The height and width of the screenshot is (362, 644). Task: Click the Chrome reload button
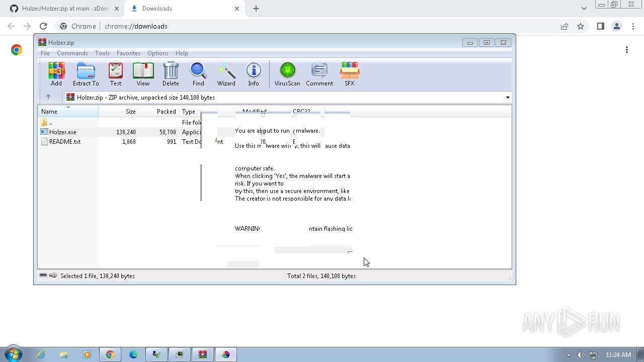coord(43,26)
